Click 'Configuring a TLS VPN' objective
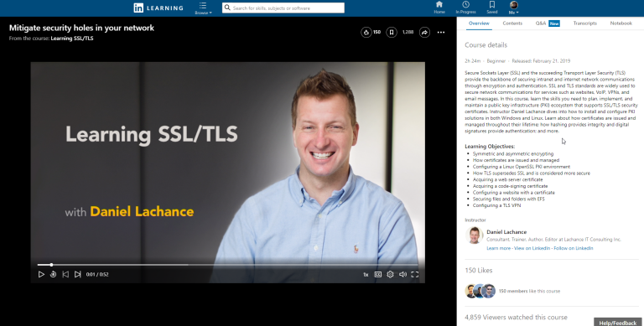The height and width of the screenshot is (326, 644). (496, 205)
